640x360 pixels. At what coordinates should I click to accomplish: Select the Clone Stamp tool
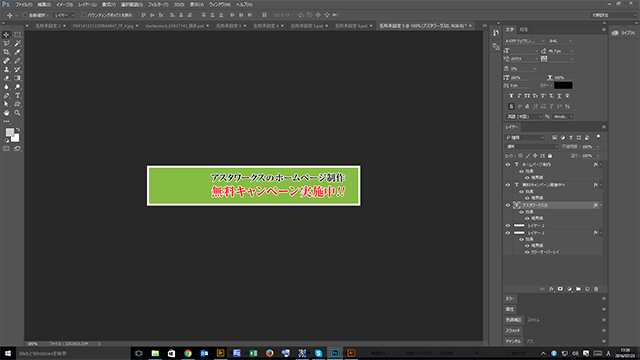[x=6, y=69]
